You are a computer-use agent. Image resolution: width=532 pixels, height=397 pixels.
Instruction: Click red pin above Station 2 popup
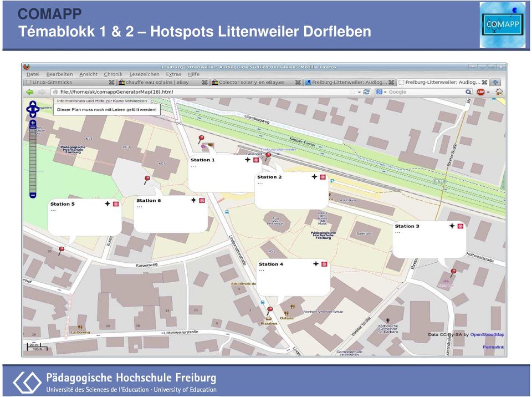(268, 156)
